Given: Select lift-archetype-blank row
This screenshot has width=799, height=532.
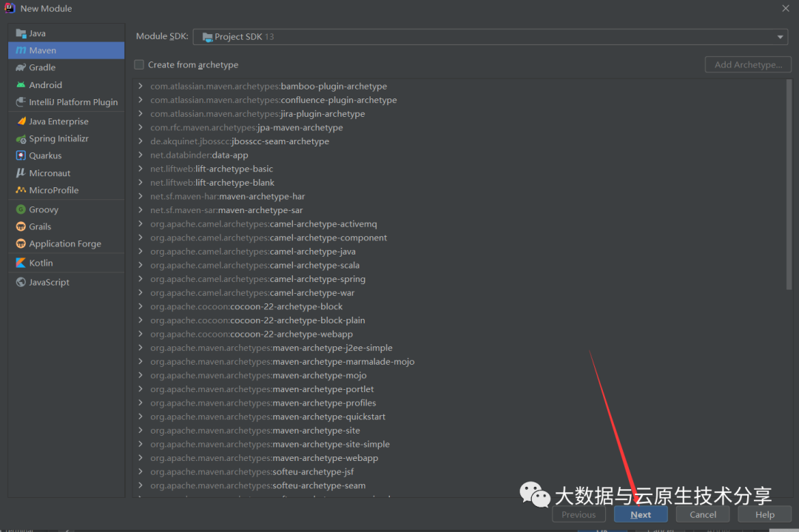Looking at the screenshot, I should [x=459, y=183].
